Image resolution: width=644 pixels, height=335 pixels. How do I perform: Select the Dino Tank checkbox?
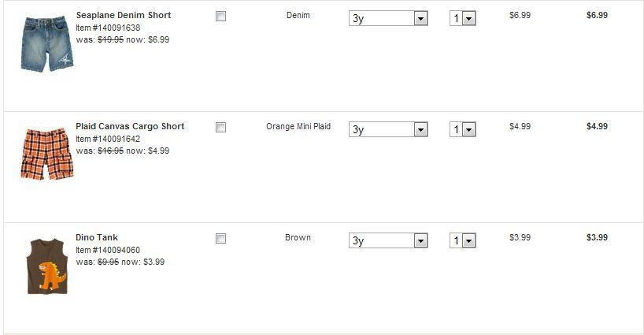click(220, 238)
